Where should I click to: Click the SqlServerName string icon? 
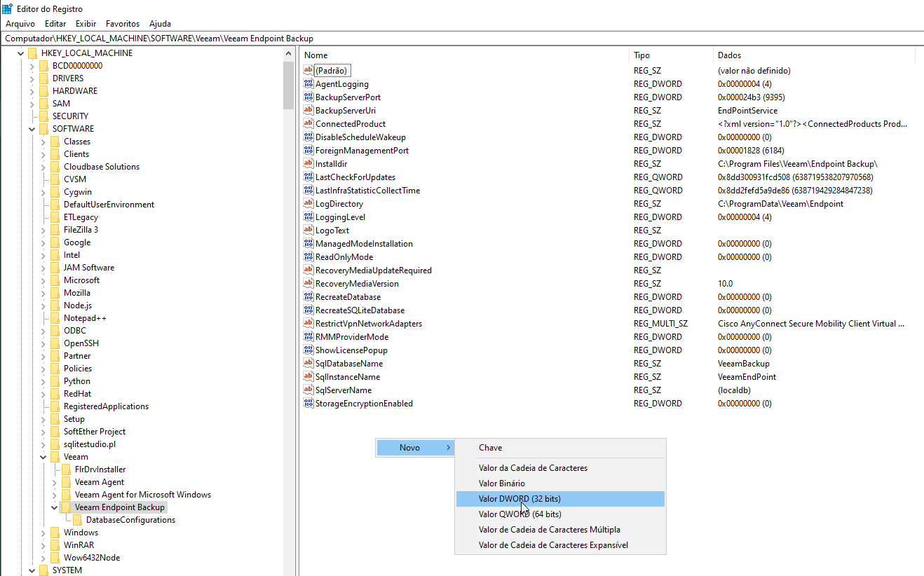click(x=308, y=390)
